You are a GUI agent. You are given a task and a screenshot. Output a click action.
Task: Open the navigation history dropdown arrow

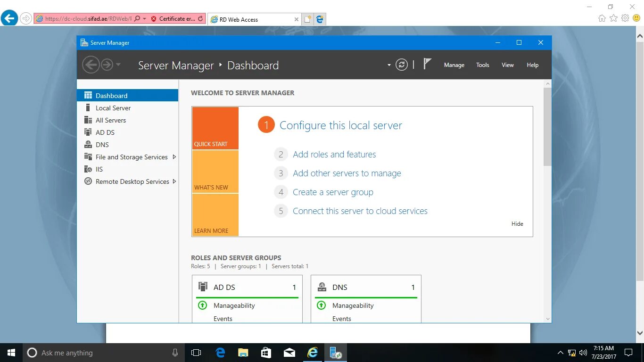coord(118,65)
